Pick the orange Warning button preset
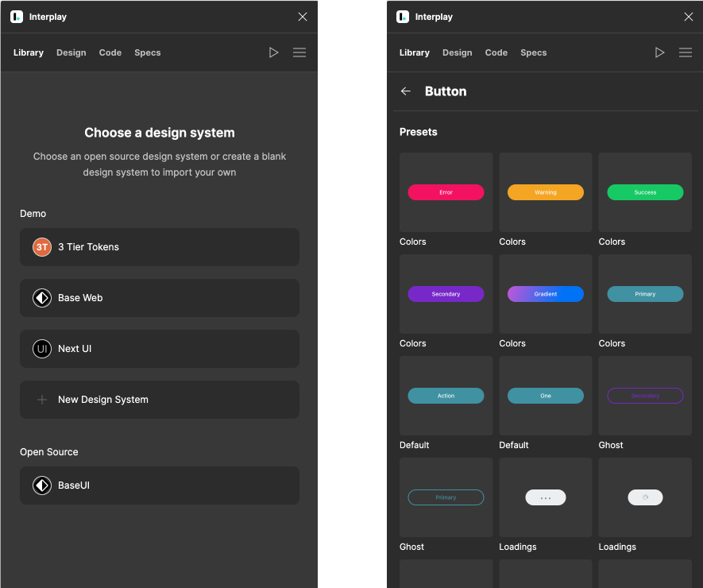This screenshot has height=588, width=703. (x=546, y=192)
